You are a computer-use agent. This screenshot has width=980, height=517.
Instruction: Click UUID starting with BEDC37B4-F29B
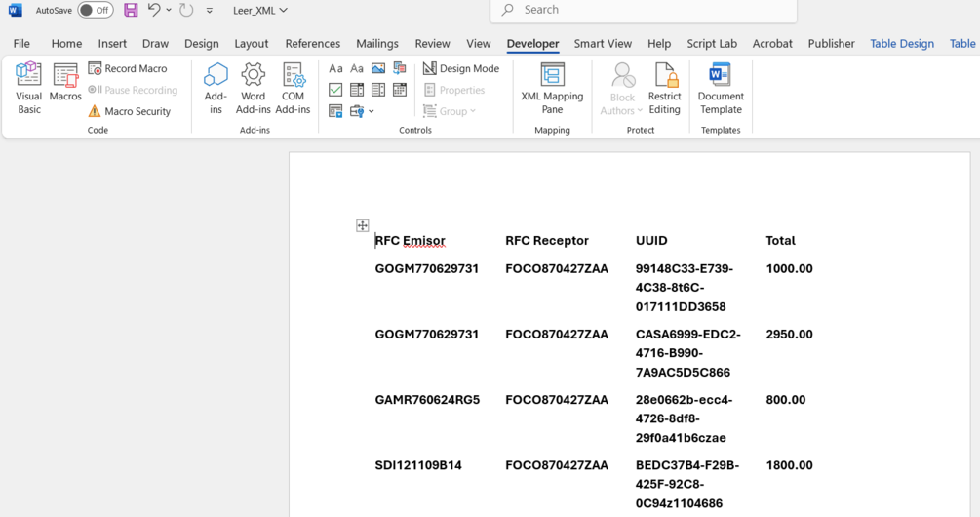[687, 485]
